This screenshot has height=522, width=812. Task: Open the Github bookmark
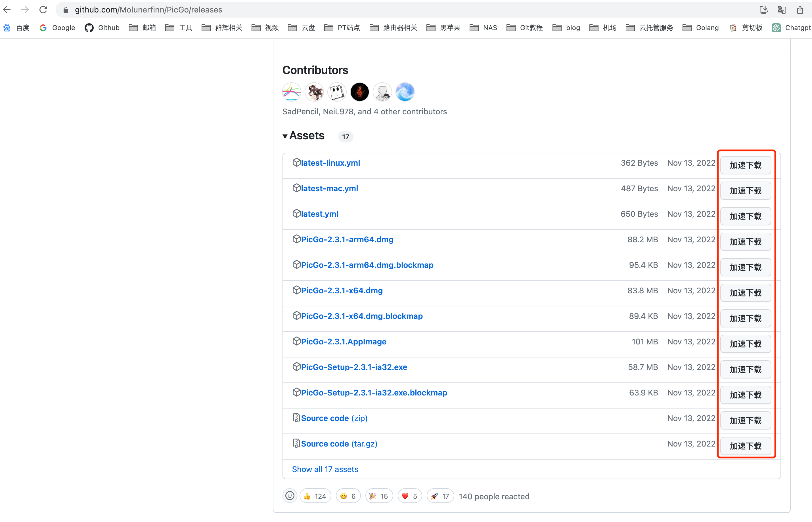[102, 28]
